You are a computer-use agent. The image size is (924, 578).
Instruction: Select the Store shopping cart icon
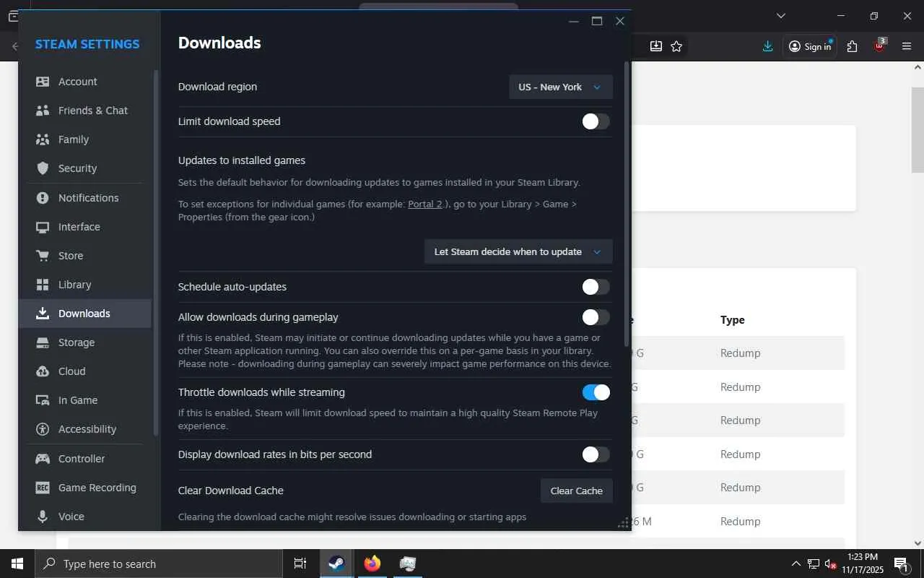coord(43,256)
